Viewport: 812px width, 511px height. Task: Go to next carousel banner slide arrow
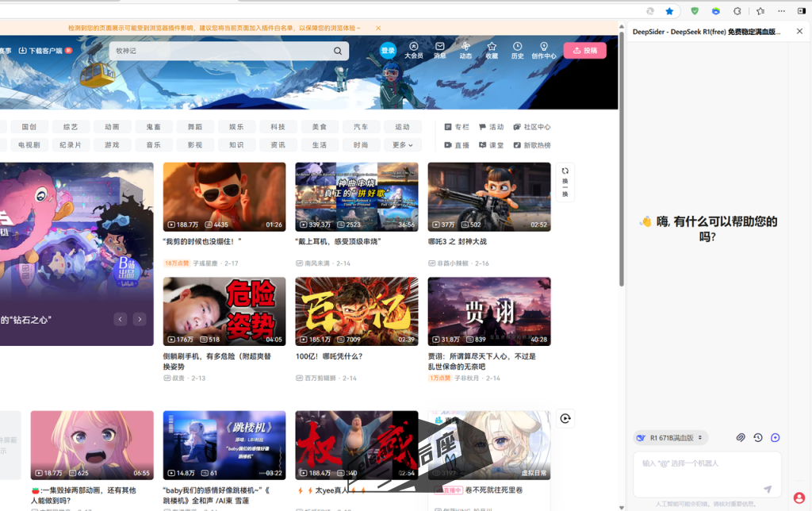[140, 319]
